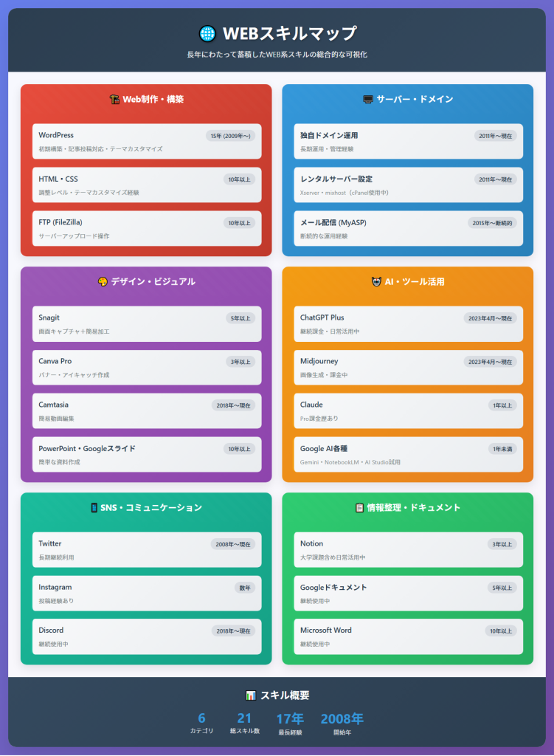Click the palette icon in デザイン・ビジュアル header
This screenshot has height=756, width=554.
tap(103, 281)
